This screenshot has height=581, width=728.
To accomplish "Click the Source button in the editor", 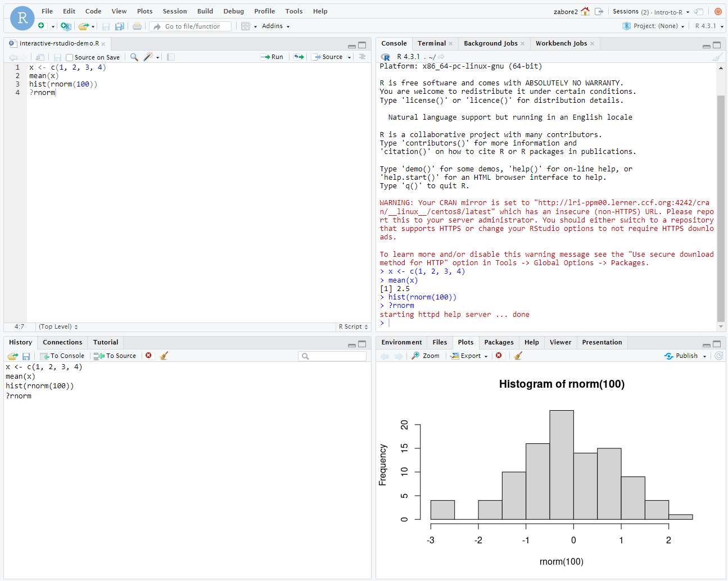I will pos(327,57).
